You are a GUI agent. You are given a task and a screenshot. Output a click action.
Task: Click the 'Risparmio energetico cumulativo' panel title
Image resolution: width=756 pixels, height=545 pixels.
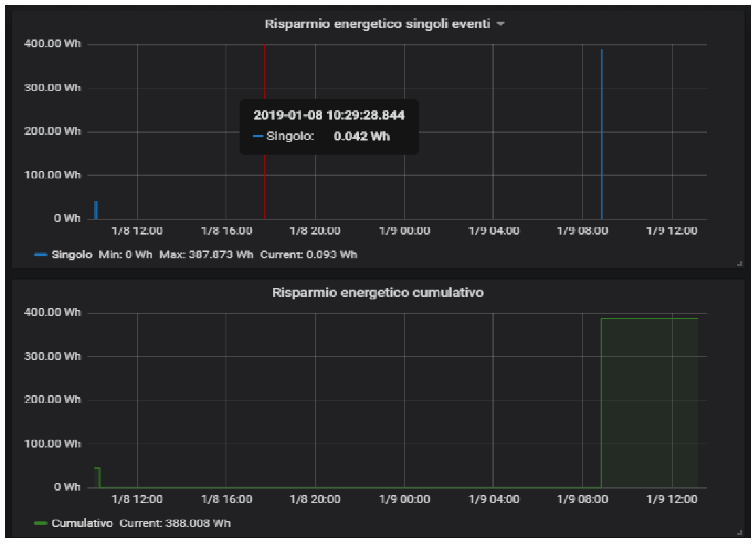[377, 292]
